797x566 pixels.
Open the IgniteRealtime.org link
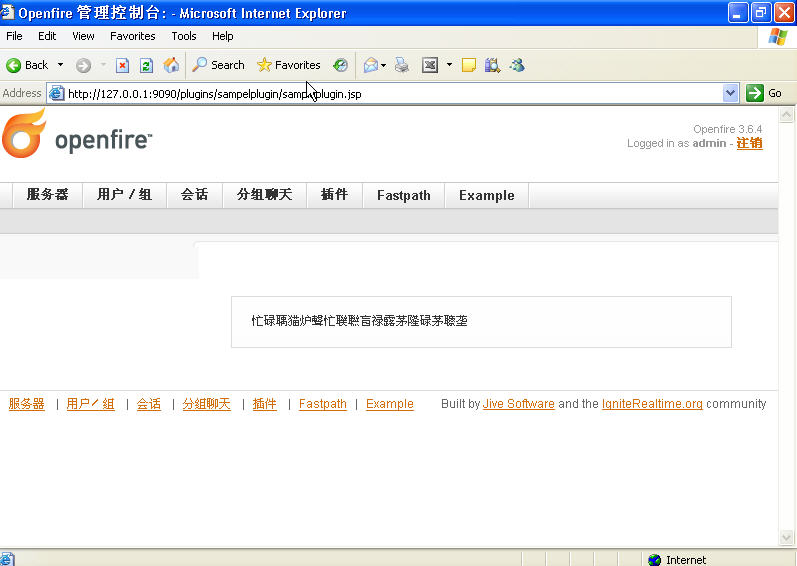(652, 404)
